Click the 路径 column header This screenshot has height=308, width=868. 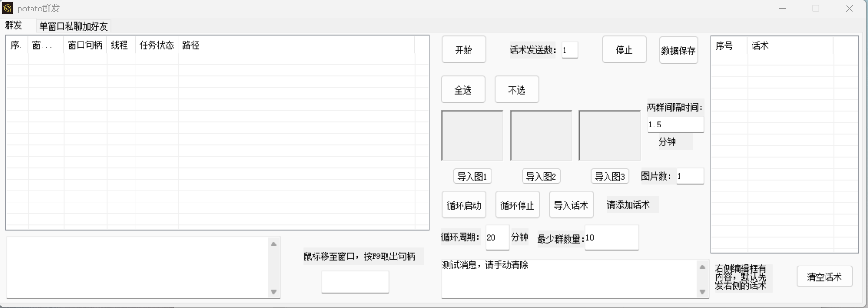(x=296, y=45)
